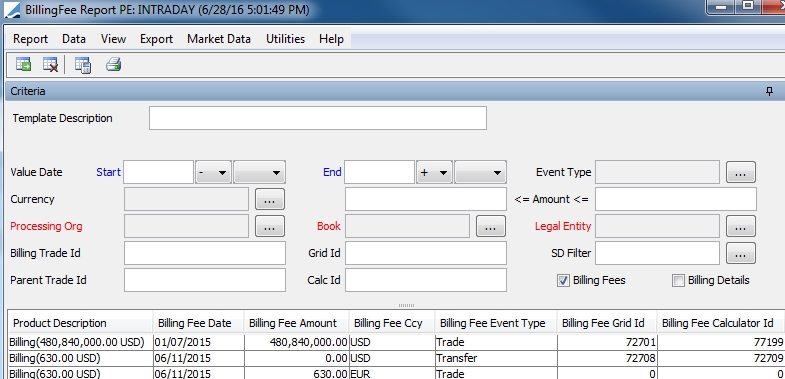Screen dimensions: 785x379
Task: Open the Utilities menu
Action: pos(285,39)
